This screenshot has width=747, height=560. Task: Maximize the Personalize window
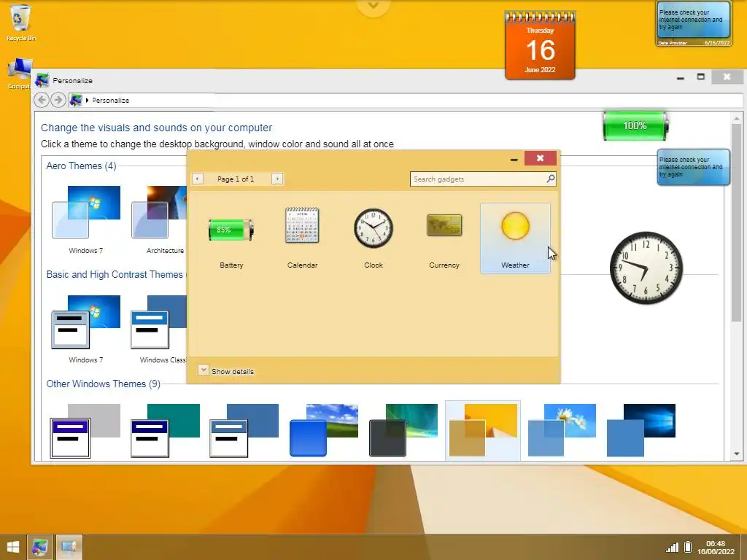pos(701,77)
